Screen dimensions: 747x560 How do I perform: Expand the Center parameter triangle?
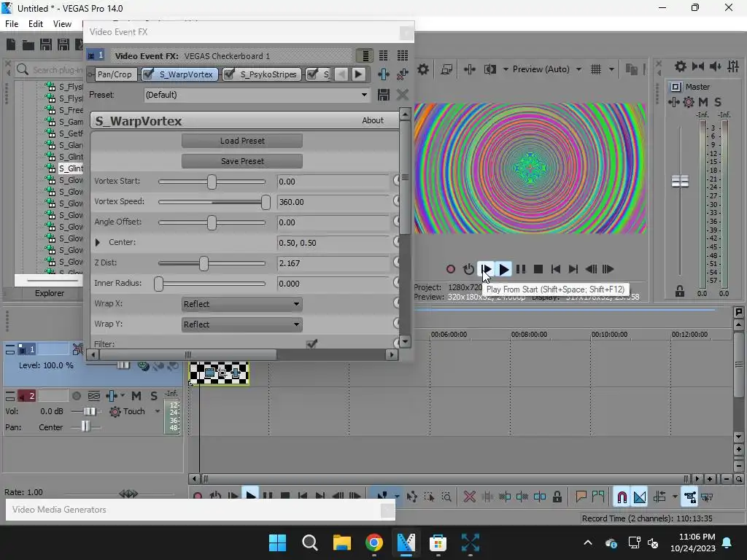tap(98, 242)
